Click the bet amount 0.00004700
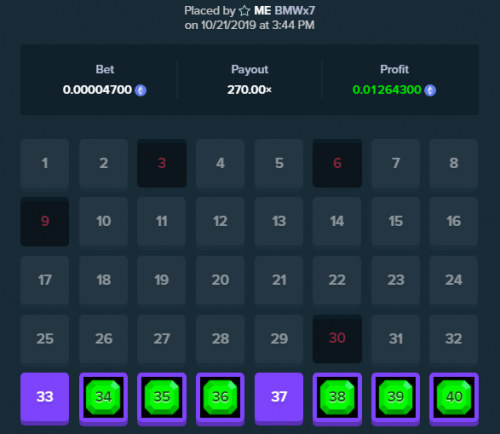The width and height of the screenshot is (500, 434). click(x=97, y=90)
